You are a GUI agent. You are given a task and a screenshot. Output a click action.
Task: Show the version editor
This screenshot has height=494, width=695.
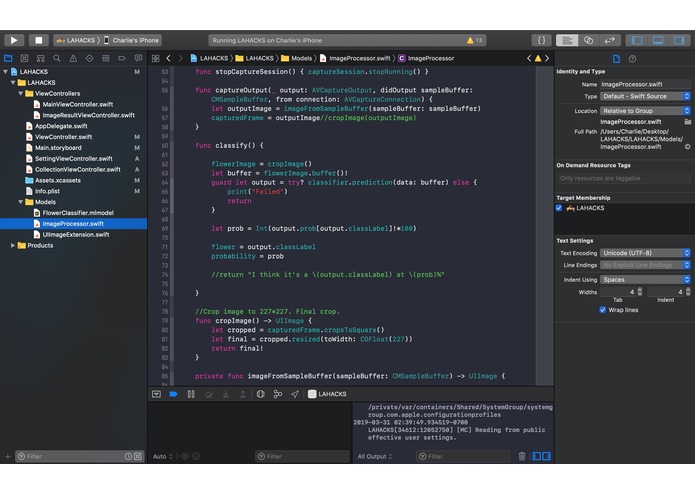tap(609, 40)
